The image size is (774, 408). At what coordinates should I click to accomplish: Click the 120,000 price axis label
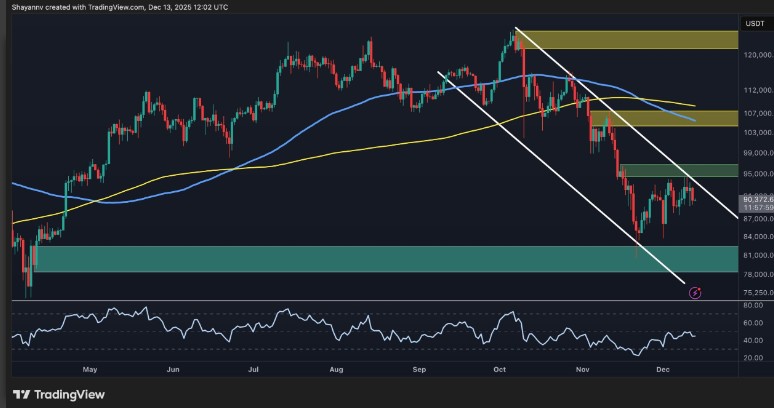[755, 58]
